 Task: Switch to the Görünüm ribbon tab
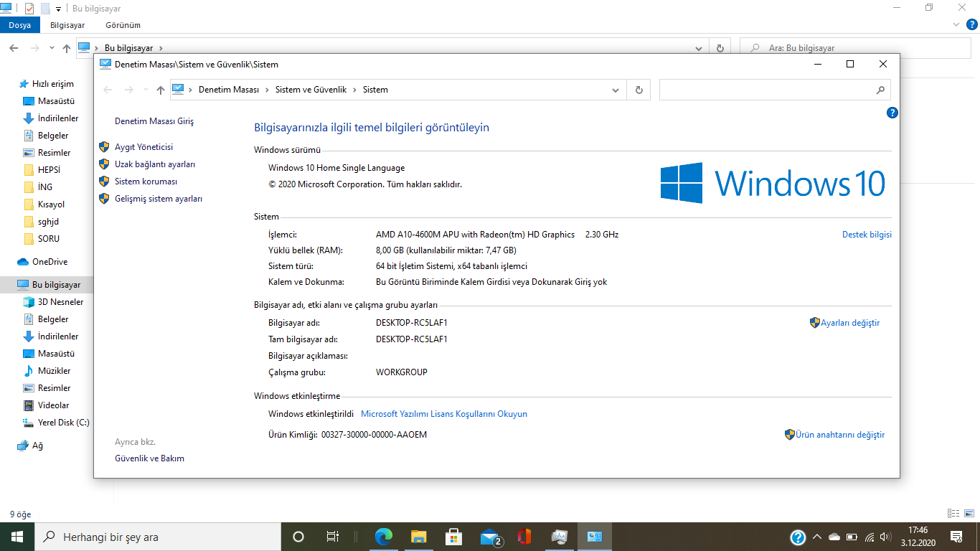point(123,25)
